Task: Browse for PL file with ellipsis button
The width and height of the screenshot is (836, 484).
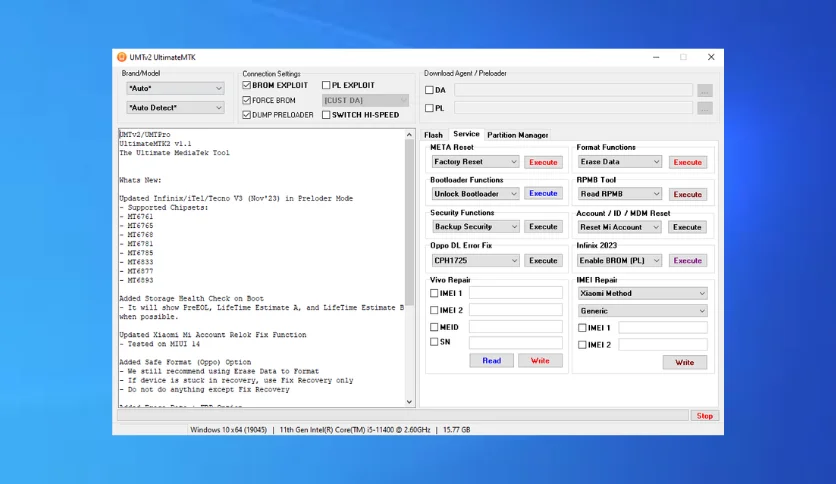Action: [x=704, y=108]
